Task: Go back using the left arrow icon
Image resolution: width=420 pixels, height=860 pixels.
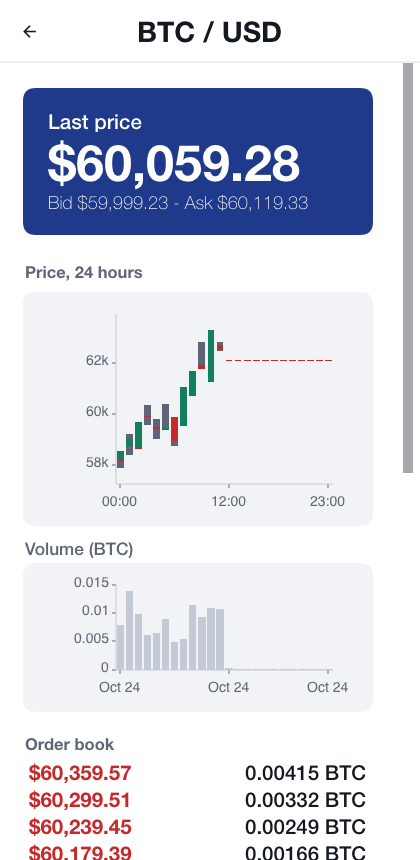Action: (30, 32)
